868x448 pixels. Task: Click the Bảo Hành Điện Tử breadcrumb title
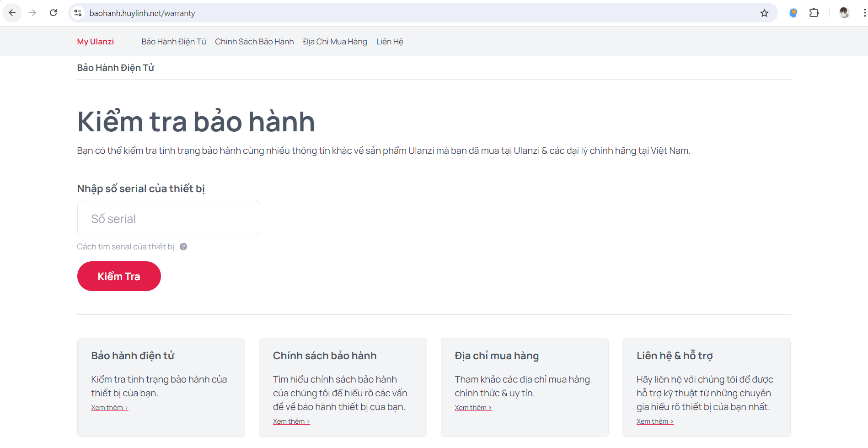point(116,68)
